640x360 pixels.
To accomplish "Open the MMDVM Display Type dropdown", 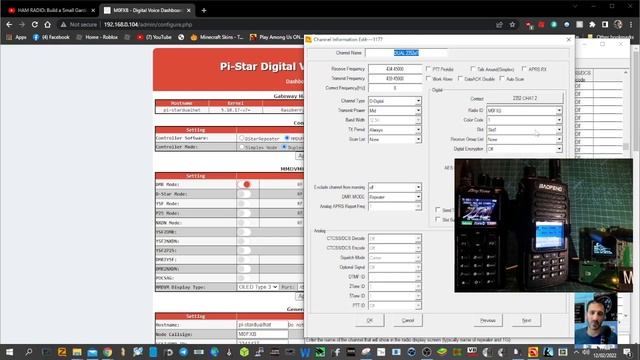I will tap(258, 287).
